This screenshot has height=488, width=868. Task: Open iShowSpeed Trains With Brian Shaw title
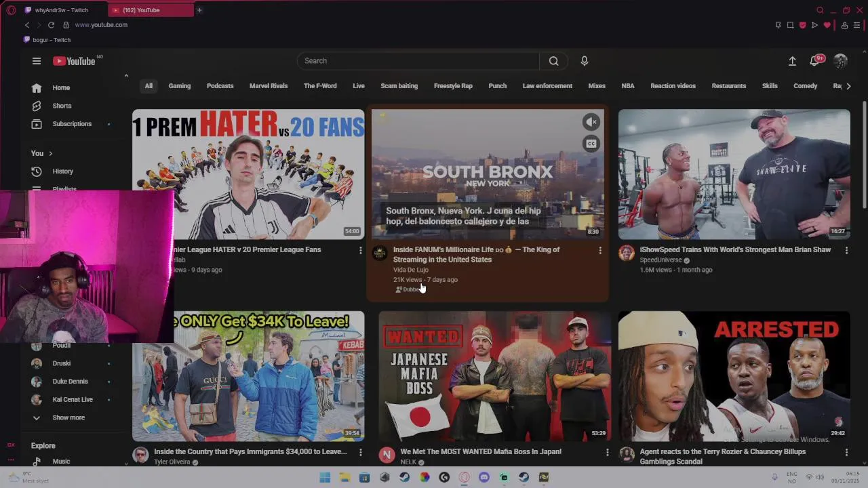click(x=735, y=250)
